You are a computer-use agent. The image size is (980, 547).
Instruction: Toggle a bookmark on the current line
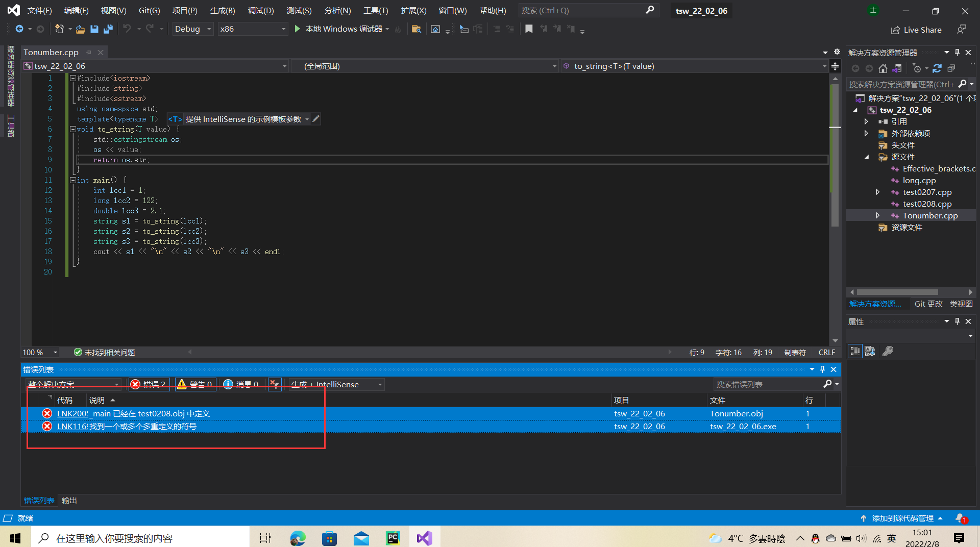click(x=529, y=29)
